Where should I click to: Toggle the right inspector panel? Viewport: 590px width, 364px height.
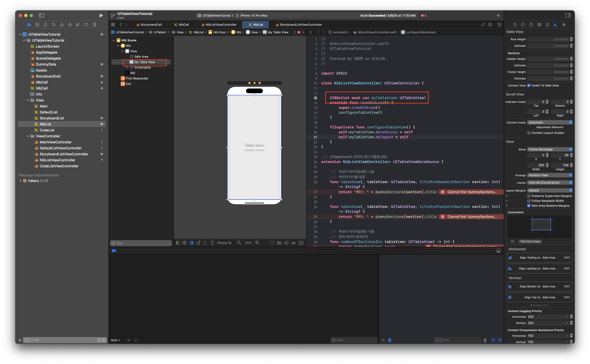pos(568,15)
